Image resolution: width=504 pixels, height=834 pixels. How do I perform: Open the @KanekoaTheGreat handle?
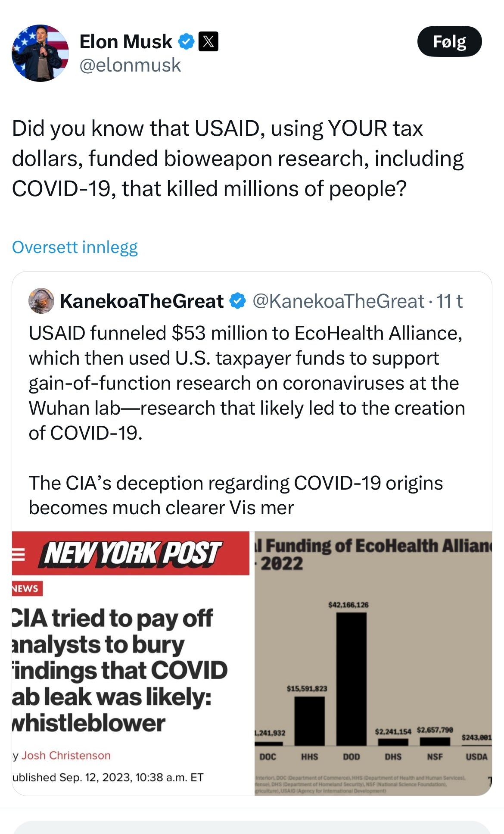tap(338, 301)
